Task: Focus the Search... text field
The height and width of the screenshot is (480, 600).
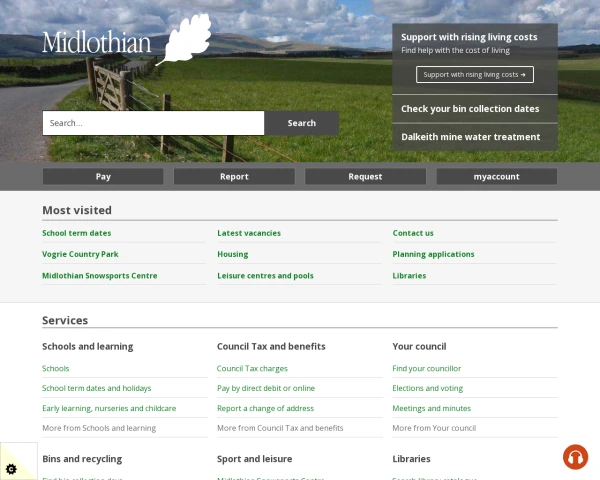Action: click(x=153, y=123)
